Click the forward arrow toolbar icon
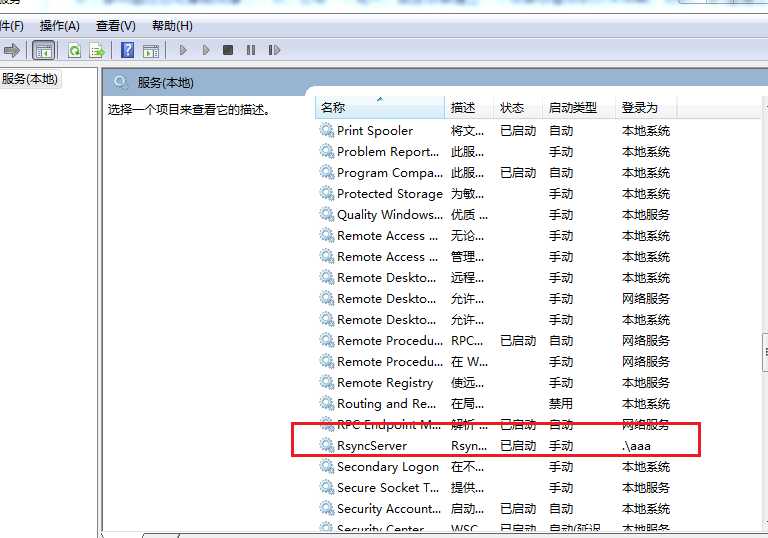Screen dimensions: 768x538 point(12,50)
